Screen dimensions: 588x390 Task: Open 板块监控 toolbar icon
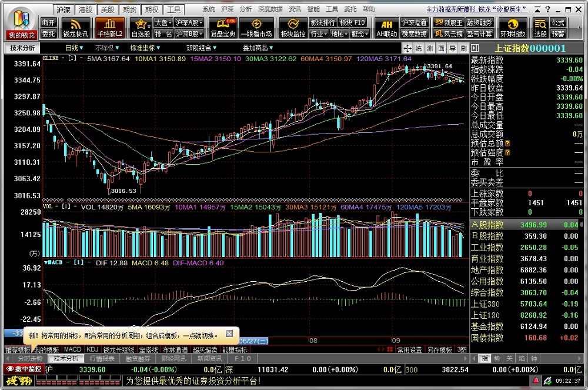[x=293, y=27]
